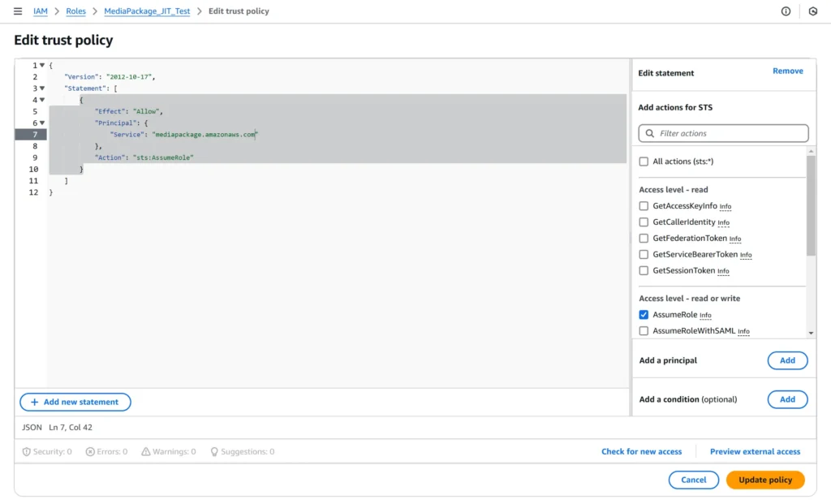Click Remove statement link
831x504 pixels.
coord(787,71)
